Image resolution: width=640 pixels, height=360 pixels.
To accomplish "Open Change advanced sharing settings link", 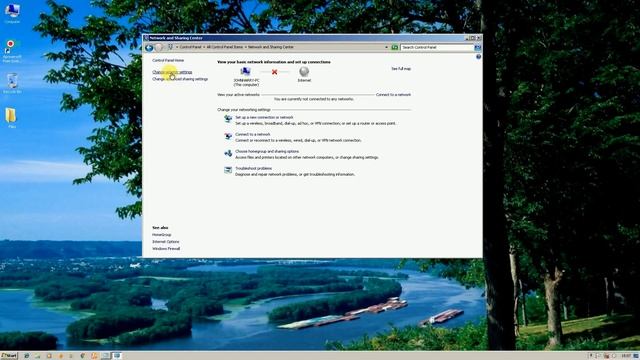I will pos(180,79).
